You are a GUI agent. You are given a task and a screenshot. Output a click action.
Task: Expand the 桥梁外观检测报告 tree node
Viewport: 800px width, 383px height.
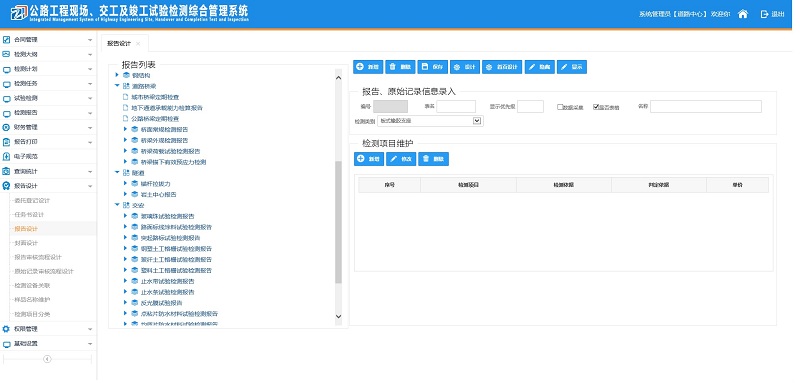pyautogui.click(x=126, y=140)
